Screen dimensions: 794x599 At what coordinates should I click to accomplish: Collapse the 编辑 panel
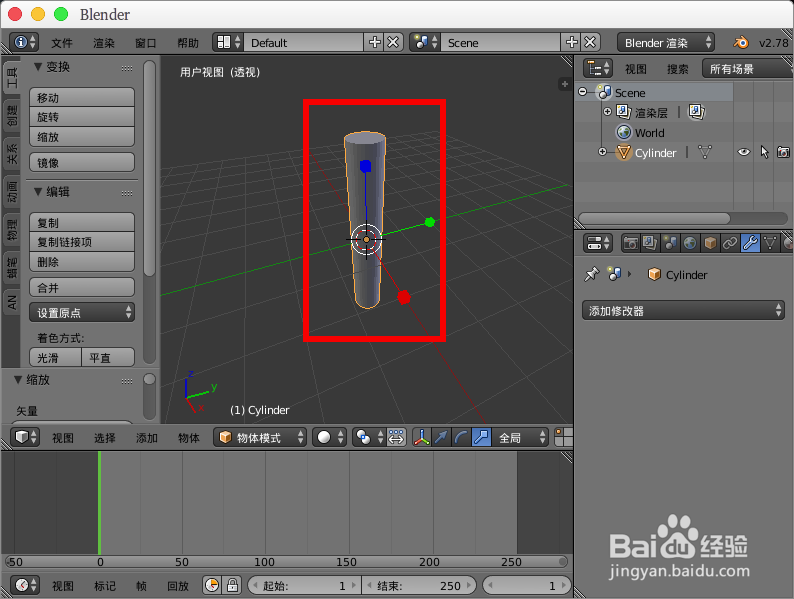(38, 191)
